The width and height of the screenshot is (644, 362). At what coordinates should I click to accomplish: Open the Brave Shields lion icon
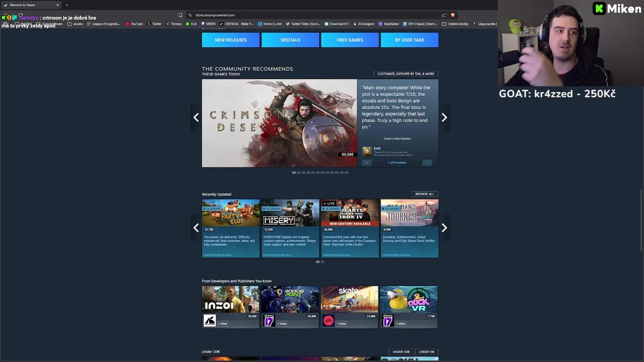coord(452,15)
